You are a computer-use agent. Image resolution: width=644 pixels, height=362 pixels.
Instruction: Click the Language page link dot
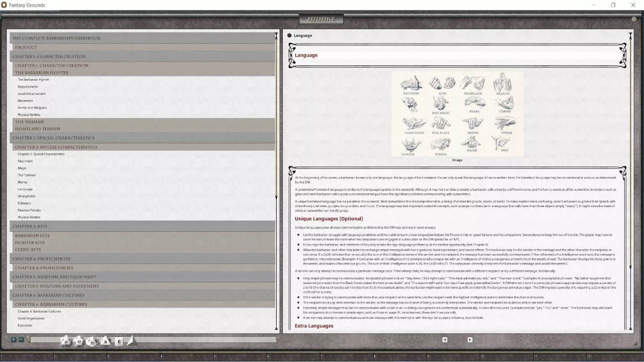click(289, 36)
